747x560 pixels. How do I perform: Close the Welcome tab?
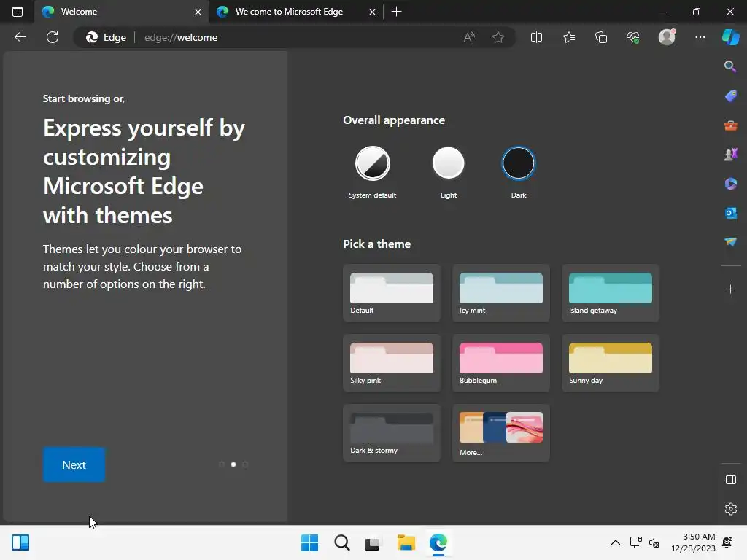click(198, 12)
